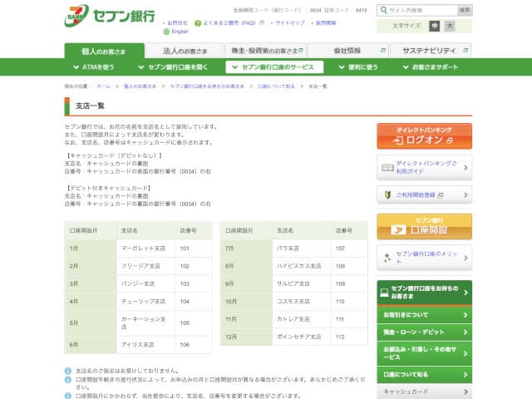Click the ポインセチア支店 table cell

coord(301,337)
